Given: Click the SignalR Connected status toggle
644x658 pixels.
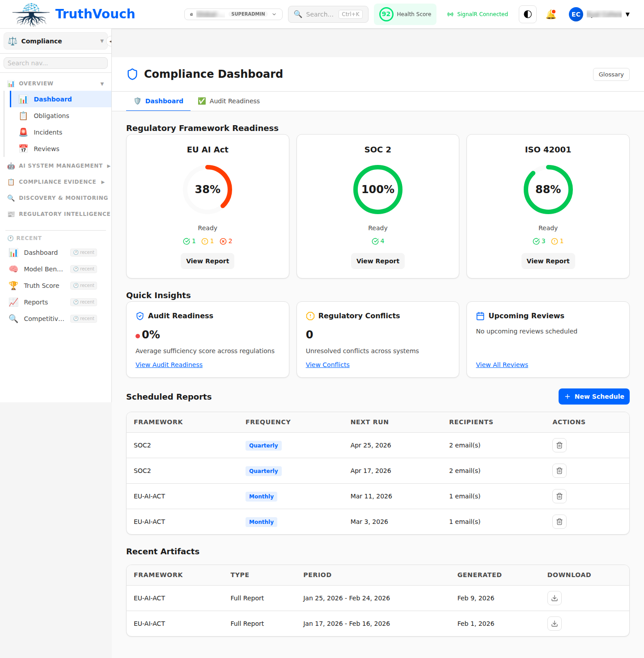Looking at the screenshot, I should point(477,14).
